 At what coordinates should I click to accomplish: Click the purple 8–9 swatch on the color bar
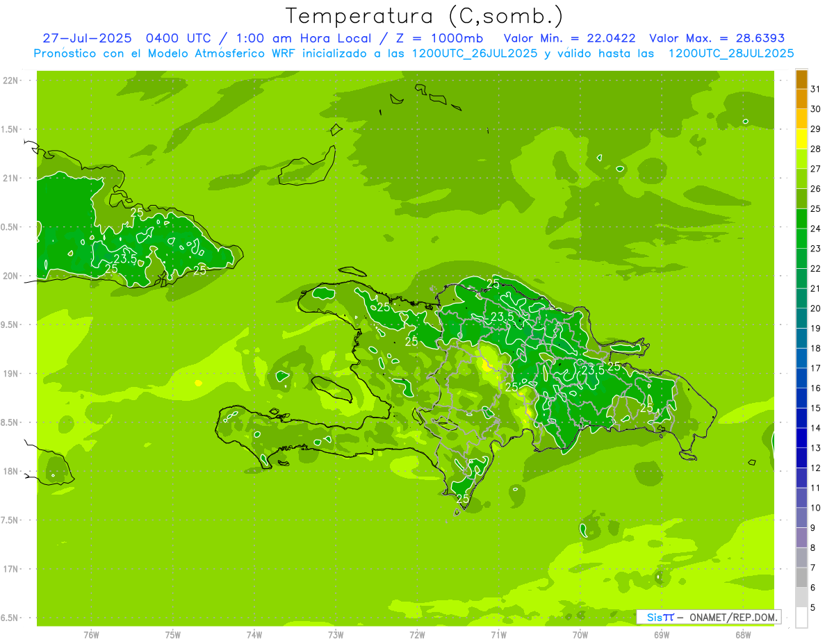point(801,538)
